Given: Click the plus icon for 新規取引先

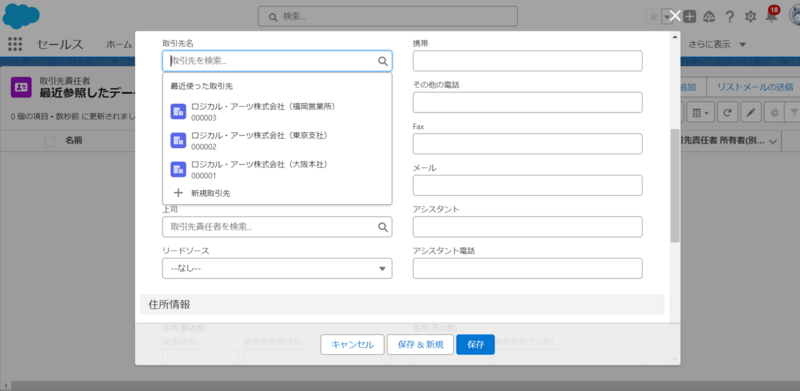Looking at the screenshot, I should pyautogui.click(x=178, y=193).
